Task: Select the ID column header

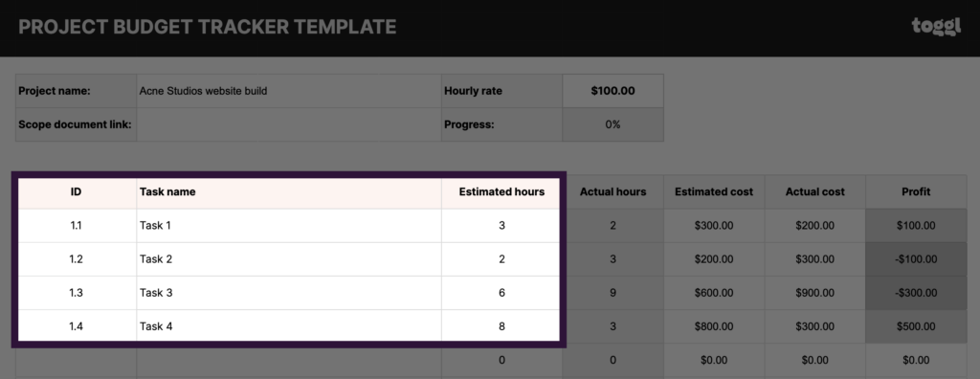Action: (x=77, y=192)
